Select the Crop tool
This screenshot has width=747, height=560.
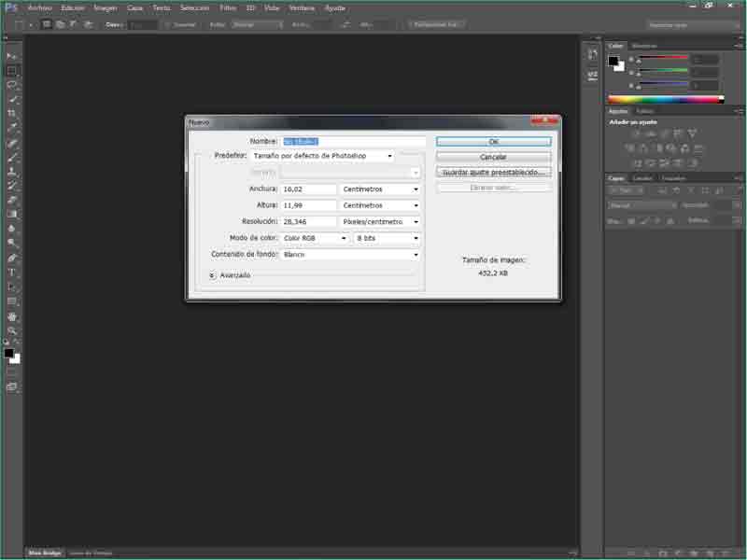point(12,113)
